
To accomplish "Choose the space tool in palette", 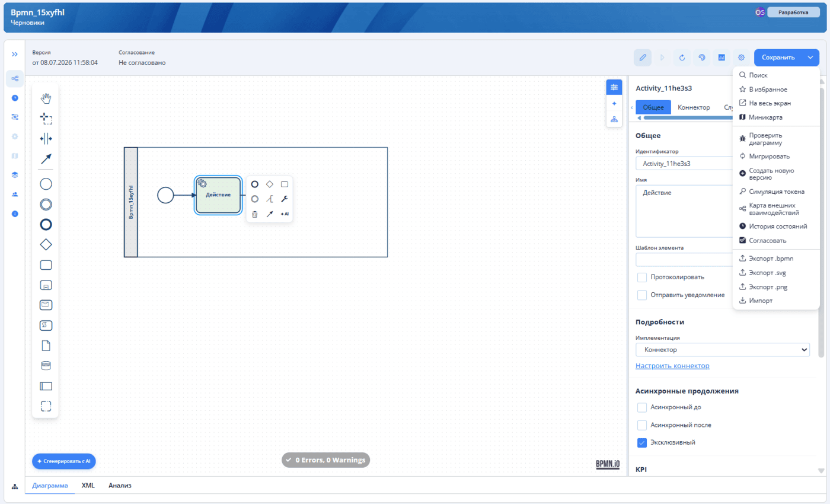I will [x=46, y=139].
